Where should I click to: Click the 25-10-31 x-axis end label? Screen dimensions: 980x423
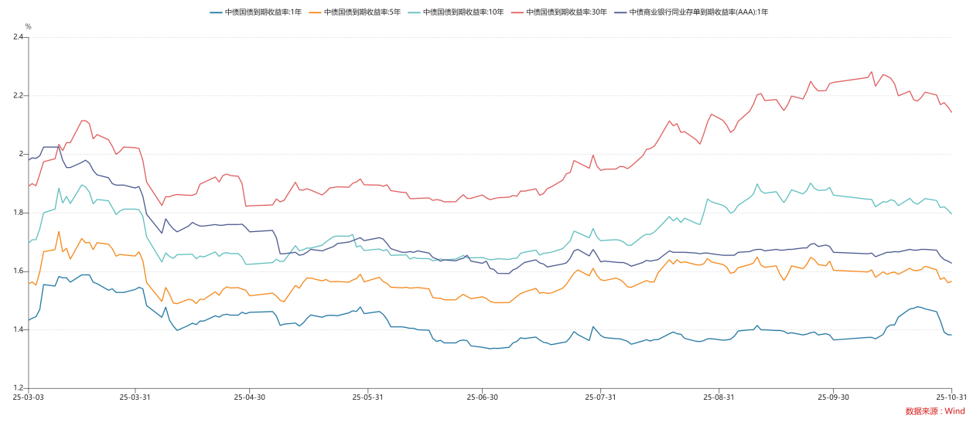pos(951,397)
